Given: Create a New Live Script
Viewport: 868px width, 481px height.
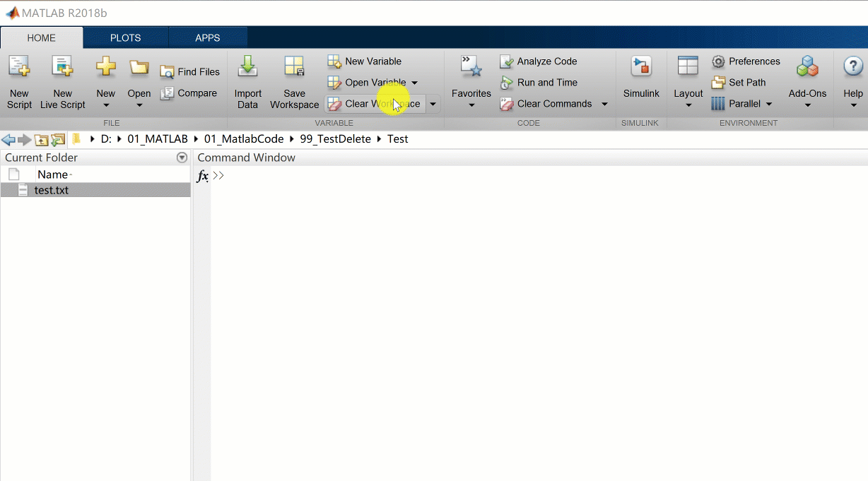Looking at the screenshot, I should pos(62,83).
